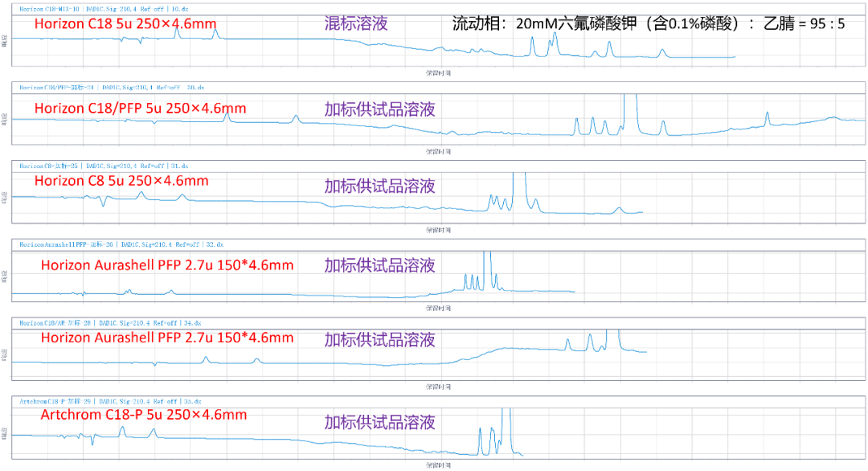Screen dimensions: 868x471
Task: Click '保留时间' axis label under the 30.dx chromatogram
Action: click(x=438, y=152)
